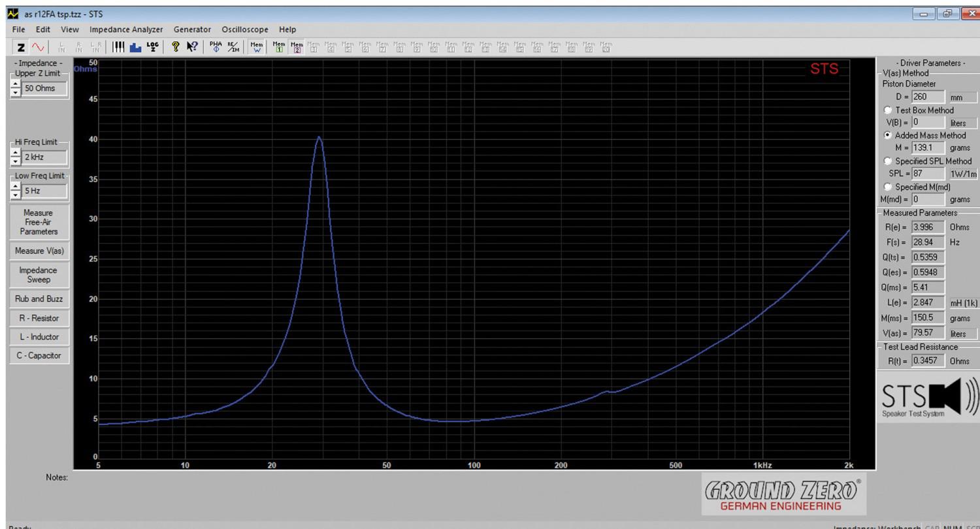Image resolution: width=980 pixels, height=529 pixels.
Task: Increase the Upper Z Limit with up arrow
Action: pos(16,85)
